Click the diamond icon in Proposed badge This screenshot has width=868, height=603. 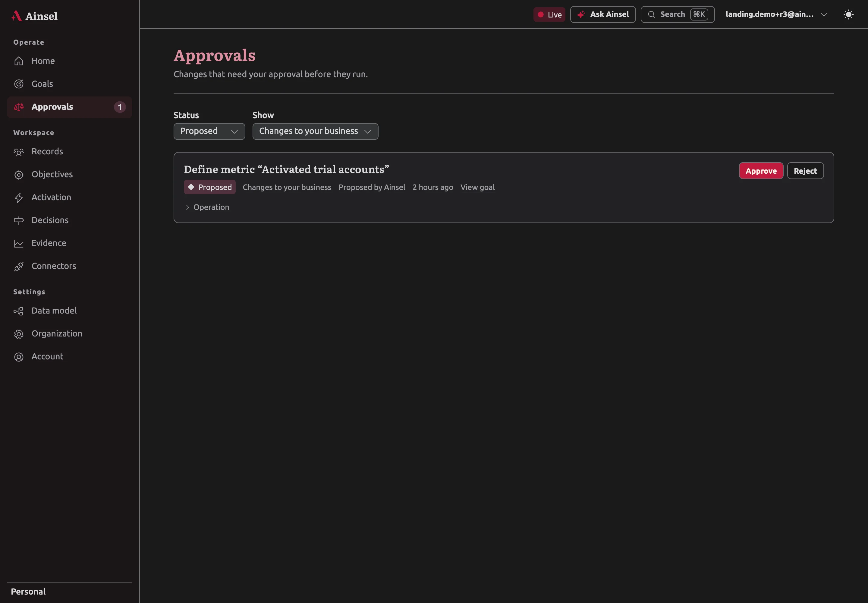click(x=191, y=187)
